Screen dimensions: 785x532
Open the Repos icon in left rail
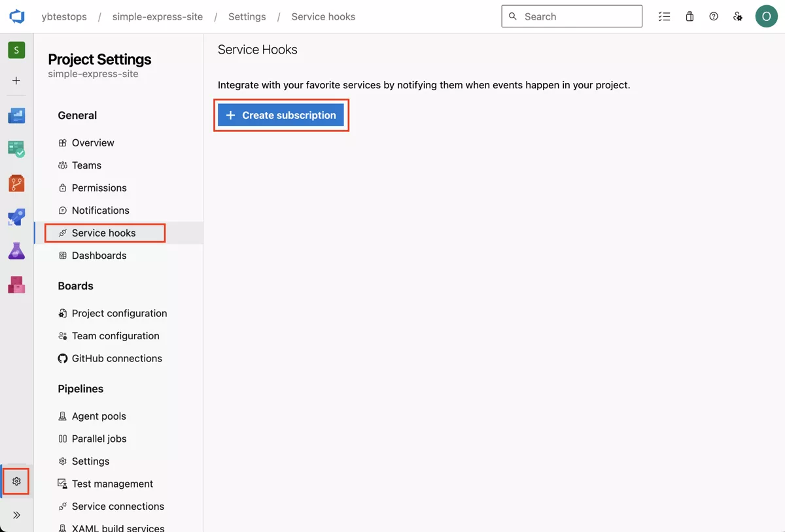[16, 183]
